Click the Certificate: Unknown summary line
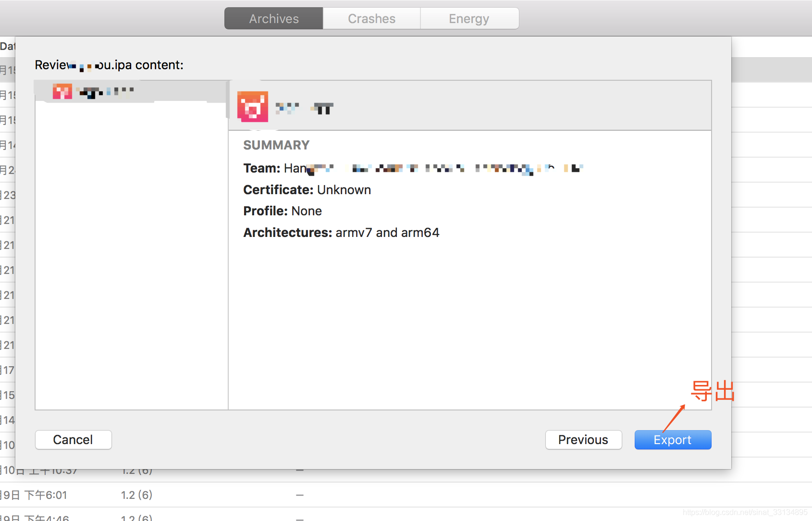This screenshot has width=812, height=521. coord(307,190)
